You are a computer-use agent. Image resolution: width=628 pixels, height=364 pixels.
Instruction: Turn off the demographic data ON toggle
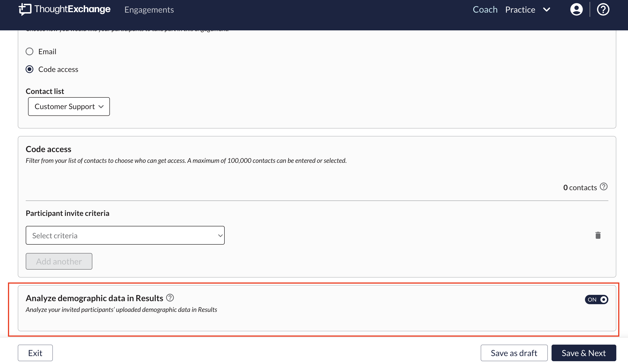596,300
